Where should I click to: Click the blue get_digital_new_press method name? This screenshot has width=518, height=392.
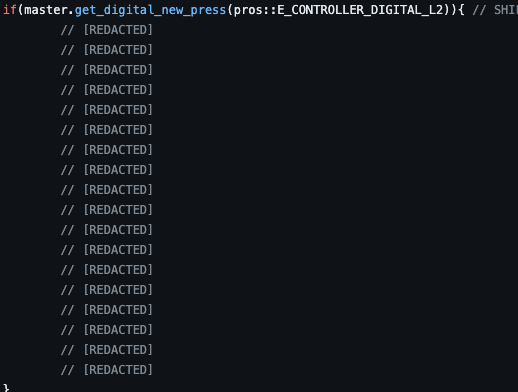pos(150,10)
